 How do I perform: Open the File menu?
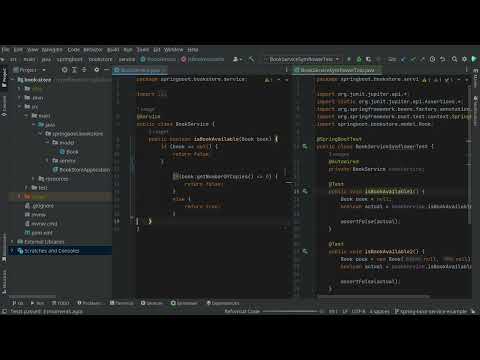[x=5, y=49]
